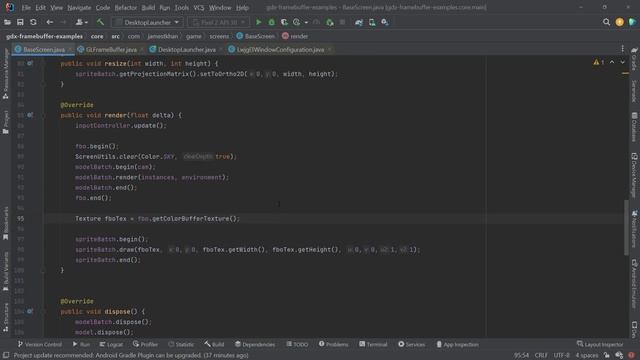Open the VCS menu

(199, 7)
